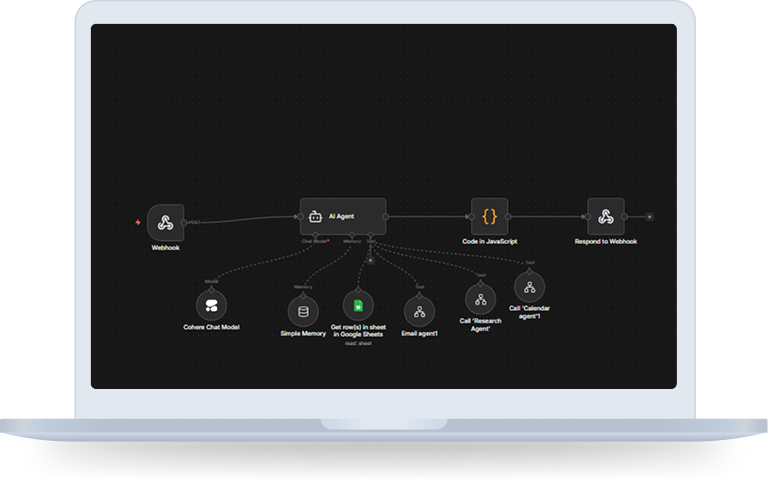Add a node after Respond to Webhook

coord(649,216)
